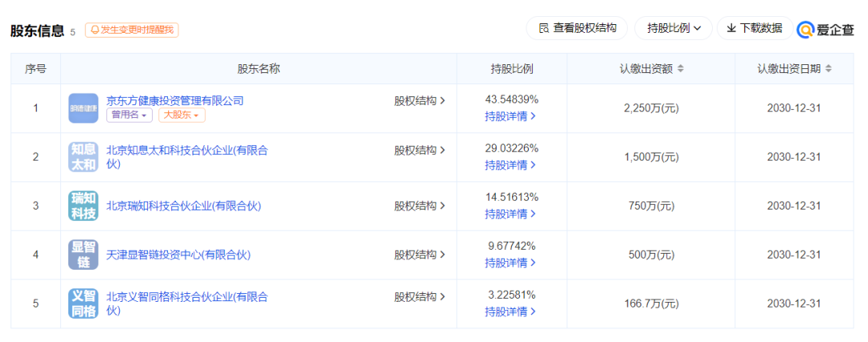Enable 发生变更时提醒我 notification

tap(132, 30)
